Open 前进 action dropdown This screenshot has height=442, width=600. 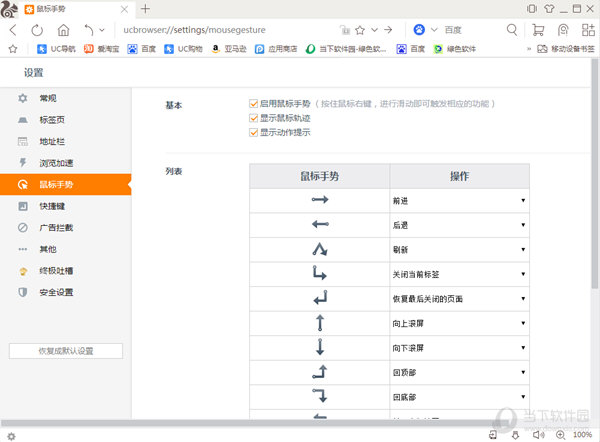tap(460, 201)
